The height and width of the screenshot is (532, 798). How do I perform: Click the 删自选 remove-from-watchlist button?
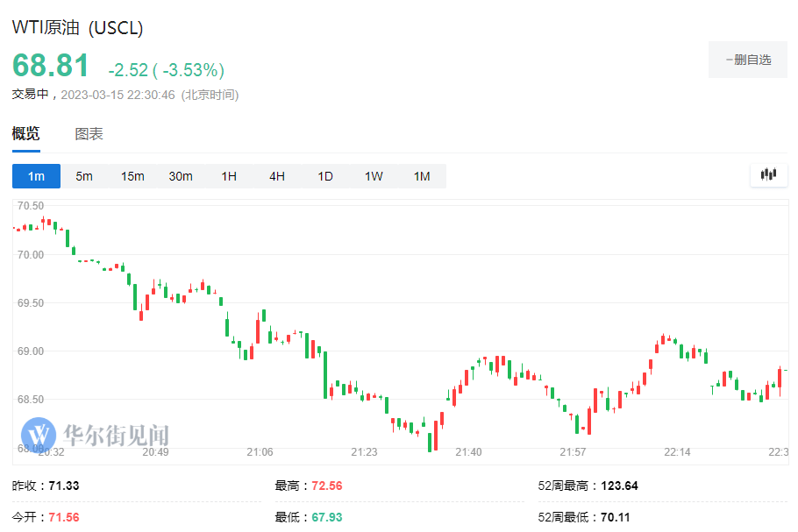pos(747,60)
